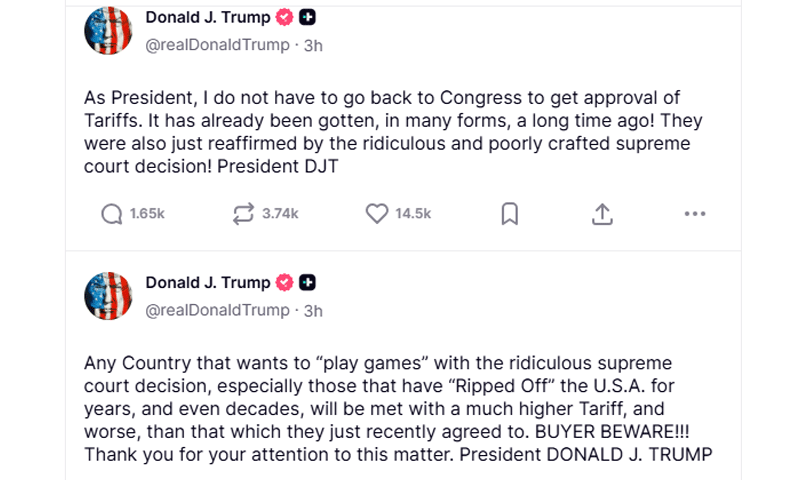Open Donald J. Trump name on Congress Tariffs post

(208, 18)
